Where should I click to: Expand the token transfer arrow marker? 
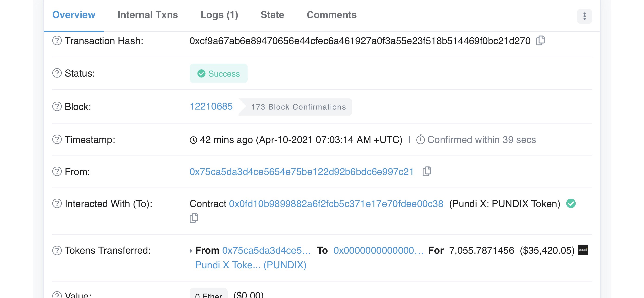191,251
